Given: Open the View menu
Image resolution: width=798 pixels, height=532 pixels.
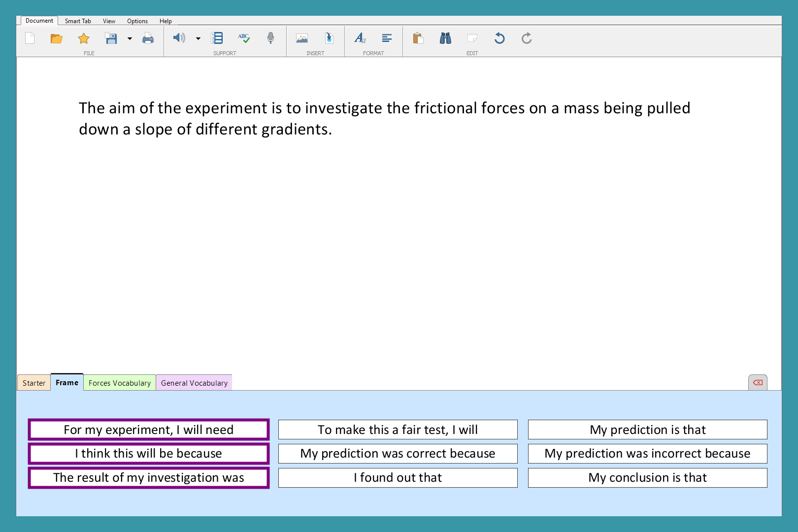Looking at the screenshot, I should click(109, 21).
